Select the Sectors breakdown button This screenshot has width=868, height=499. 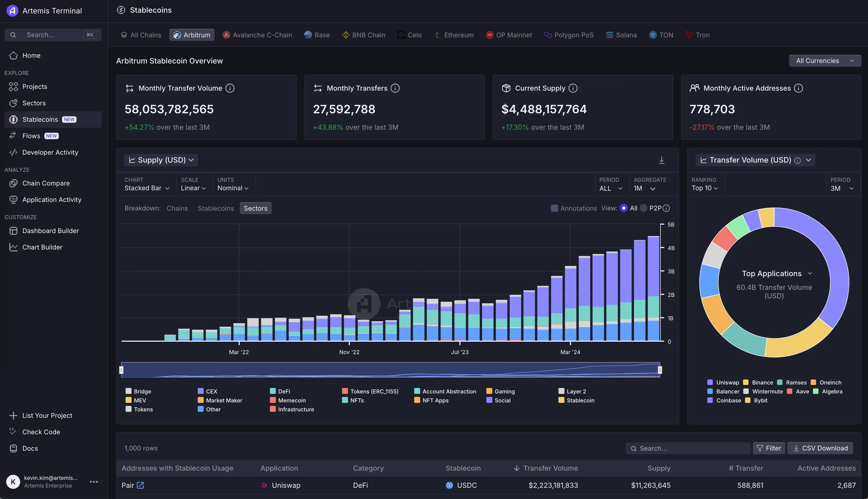[x=255, y=208]
